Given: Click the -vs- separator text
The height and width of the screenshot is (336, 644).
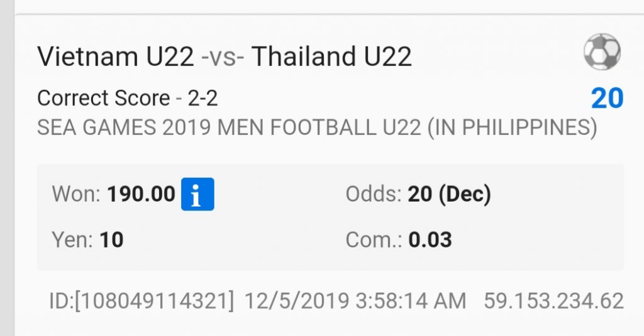Looking at the screenshot, I should pyautogui.click(x=223, y=57).
